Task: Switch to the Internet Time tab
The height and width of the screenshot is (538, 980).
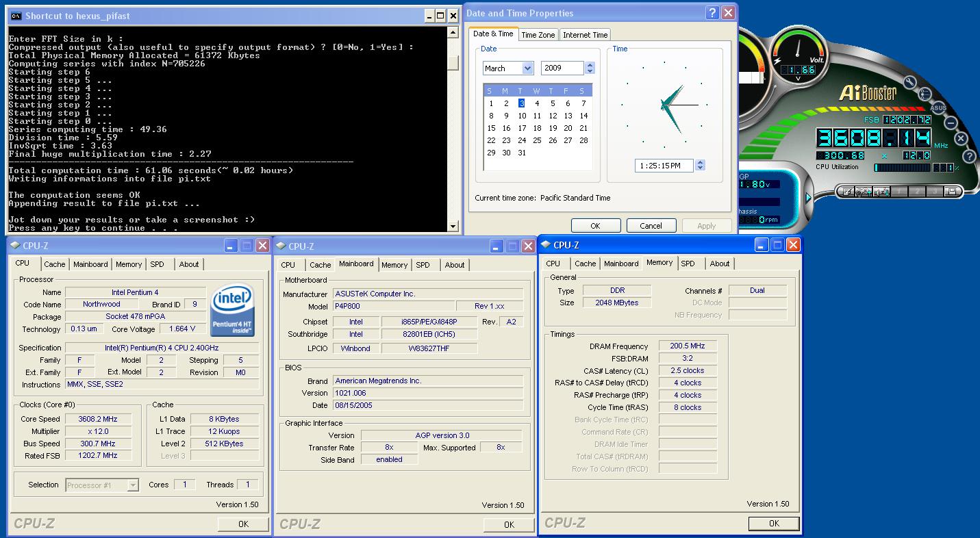Action: 585,35
